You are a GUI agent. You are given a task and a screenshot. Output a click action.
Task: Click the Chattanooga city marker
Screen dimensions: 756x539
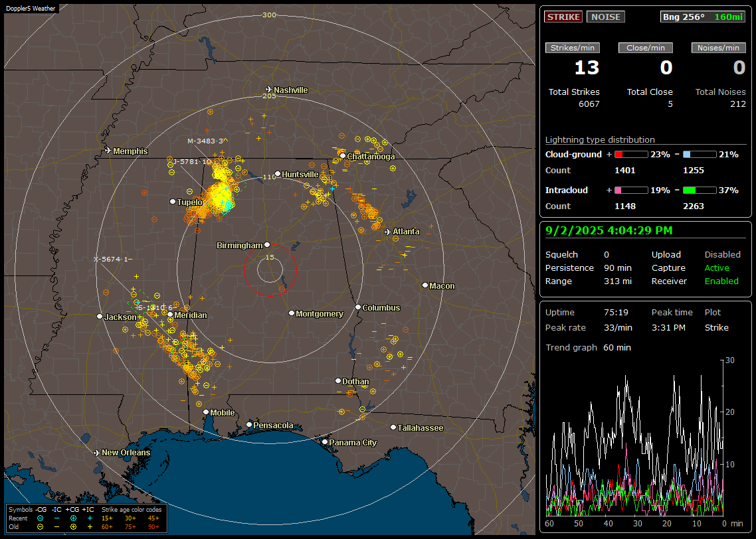(343, 155)
